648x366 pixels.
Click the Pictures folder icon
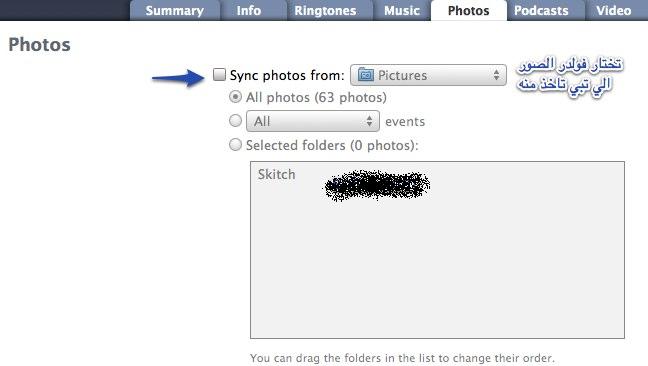coord(366,75)
